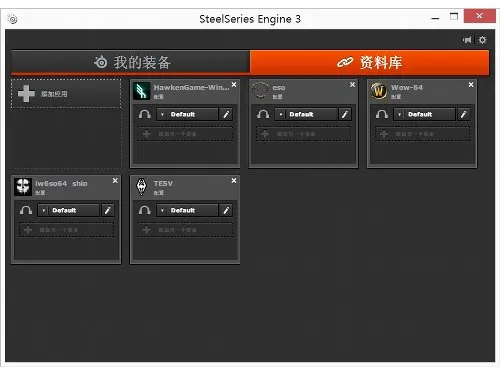
Task: Add another device to Wow-64 card
Action: click(422, 134)
